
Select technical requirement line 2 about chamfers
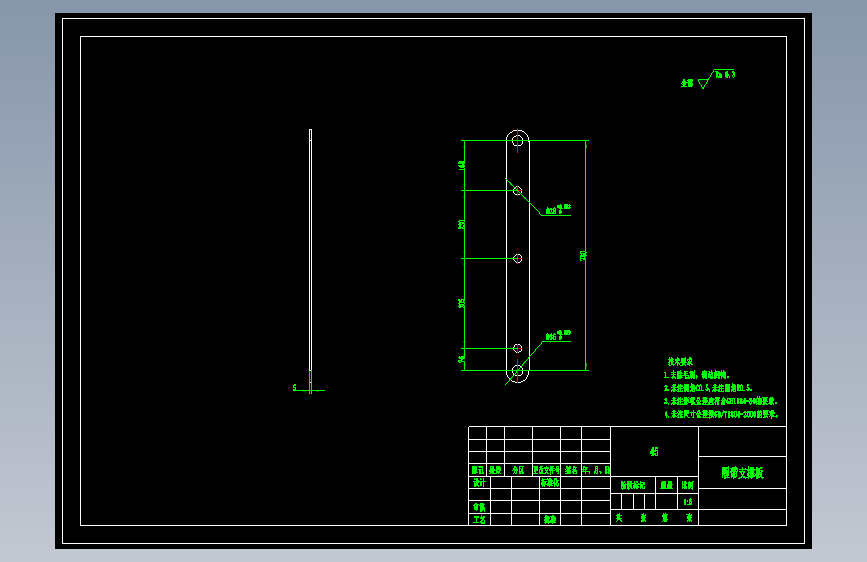pos(708,388)
